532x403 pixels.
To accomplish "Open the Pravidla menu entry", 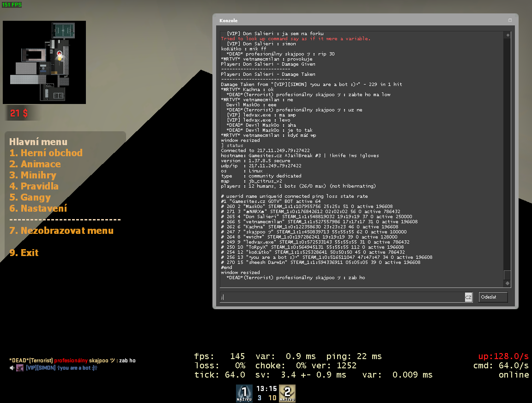I will click(34, 186).
